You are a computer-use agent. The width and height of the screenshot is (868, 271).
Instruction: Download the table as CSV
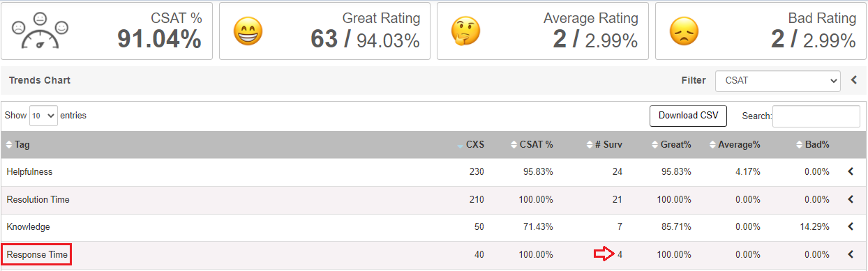(688, 116)
